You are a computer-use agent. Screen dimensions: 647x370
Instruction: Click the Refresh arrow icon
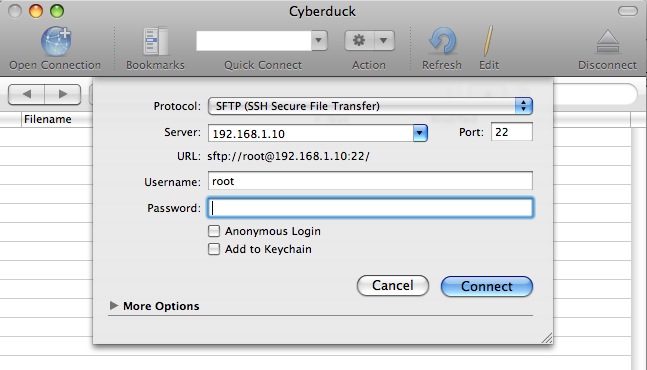442,41
